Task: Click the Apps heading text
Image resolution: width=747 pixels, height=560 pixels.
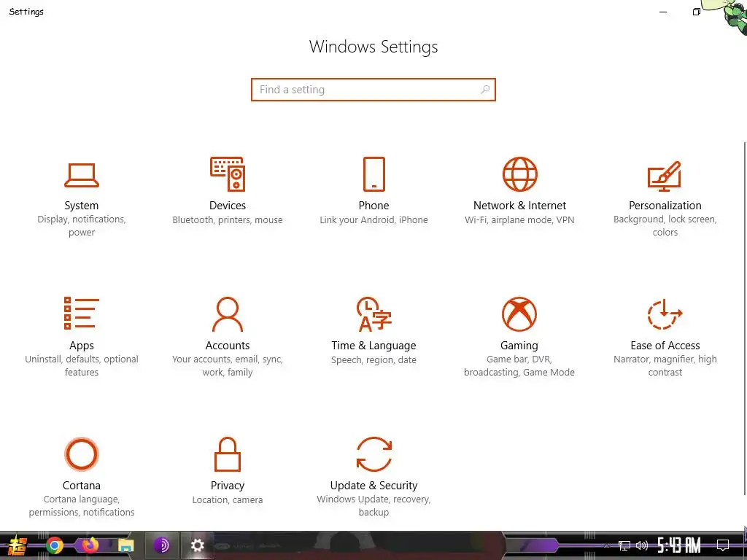Action: tap(82, 345)
